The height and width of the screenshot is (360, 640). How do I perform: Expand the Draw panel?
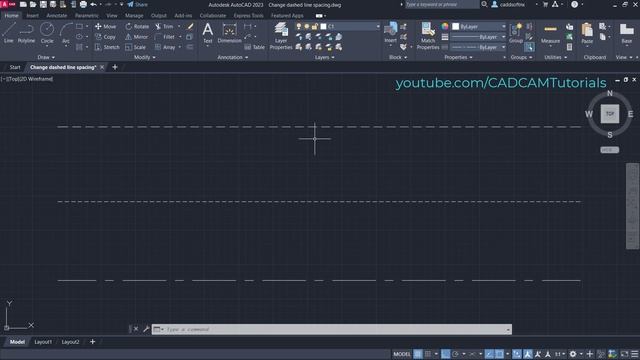tap(46, 58)
